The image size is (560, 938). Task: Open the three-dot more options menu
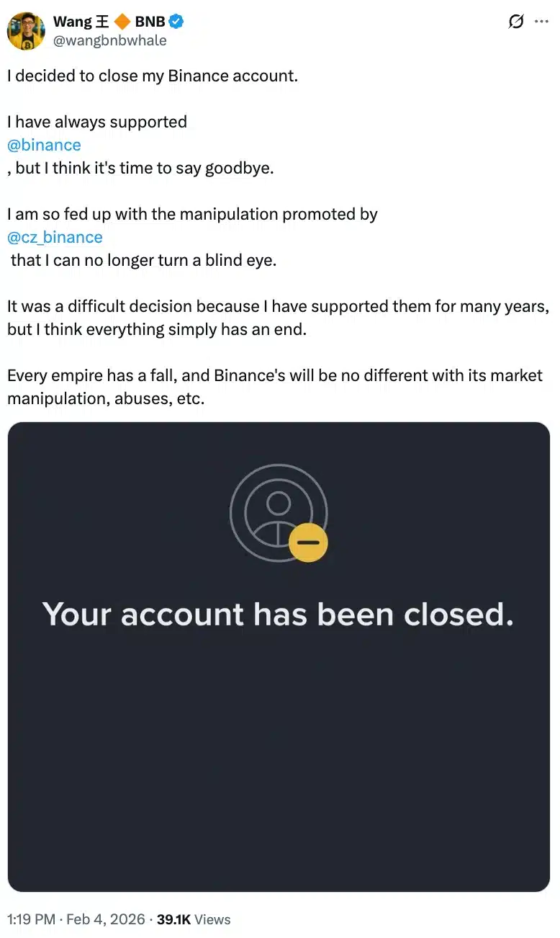click(x=541, y=22)
